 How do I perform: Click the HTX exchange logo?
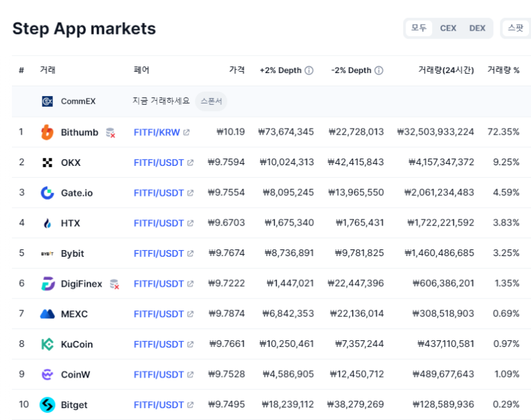(47, 223)
